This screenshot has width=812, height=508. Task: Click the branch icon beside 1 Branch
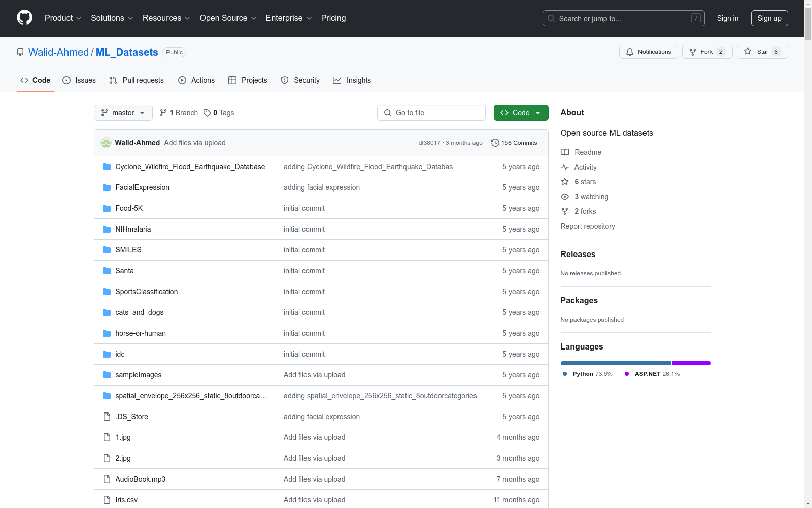[x=163, y=113]
